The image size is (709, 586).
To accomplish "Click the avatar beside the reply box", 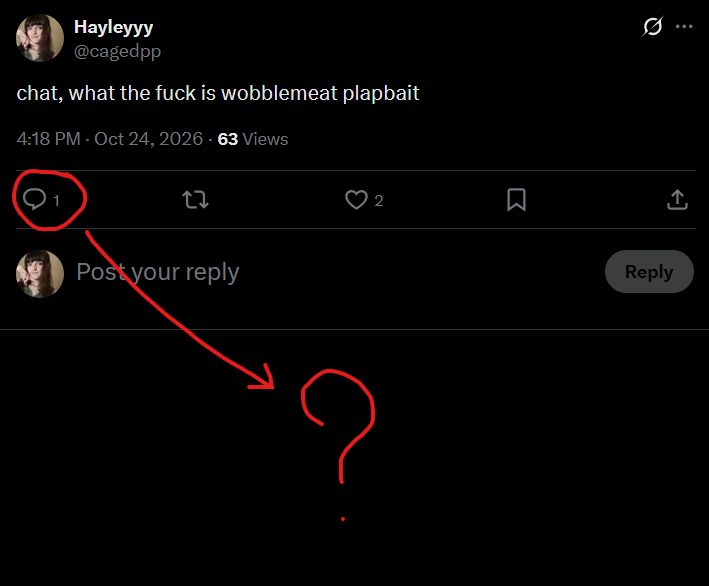I will tap(40, 274).
